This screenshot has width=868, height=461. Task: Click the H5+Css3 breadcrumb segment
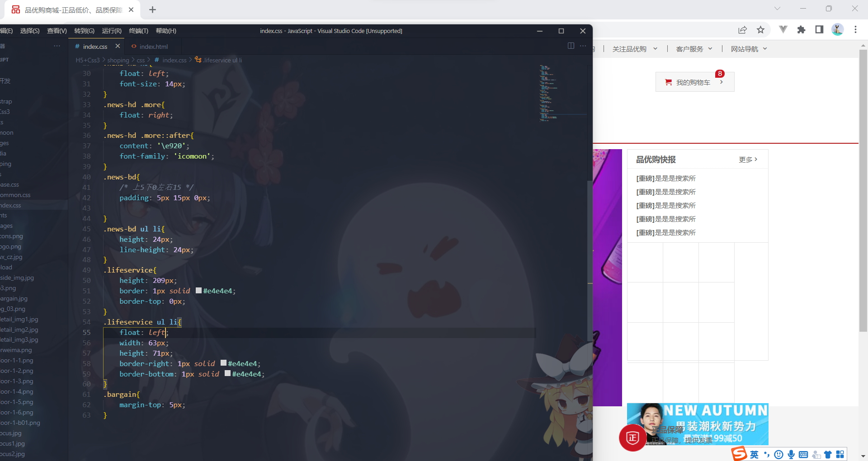(x=88, y=60)
